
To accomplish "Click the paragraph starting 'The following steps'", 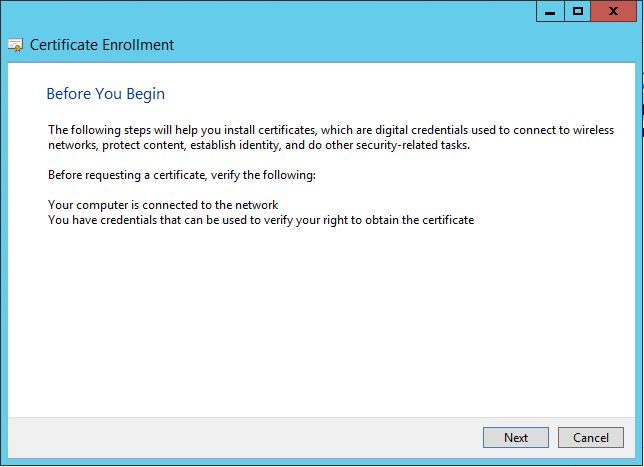I will (331, 137).
